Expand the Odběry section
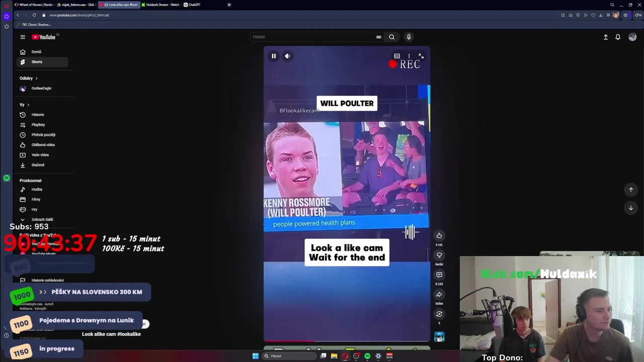 (x=29, y=78)
